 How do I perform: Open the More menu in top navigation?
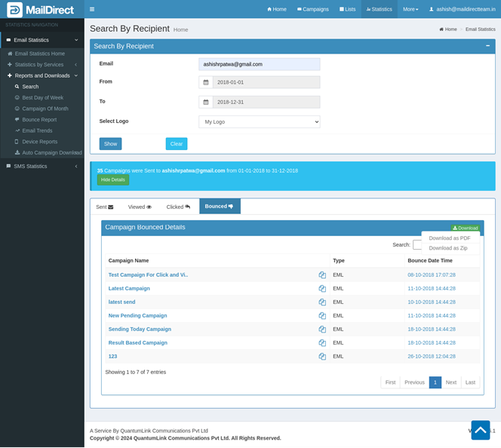(x=410, y=9)
